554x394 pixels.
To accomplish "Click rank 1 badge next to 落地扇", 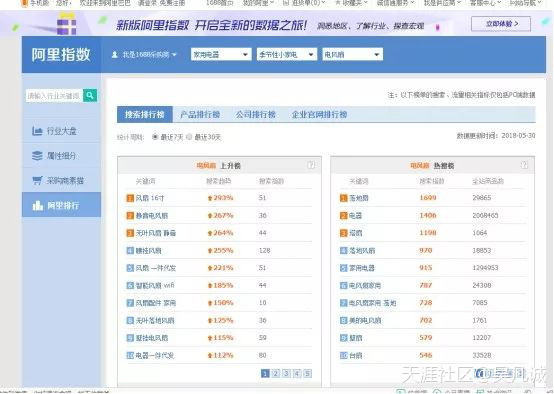I will point(343,198).
